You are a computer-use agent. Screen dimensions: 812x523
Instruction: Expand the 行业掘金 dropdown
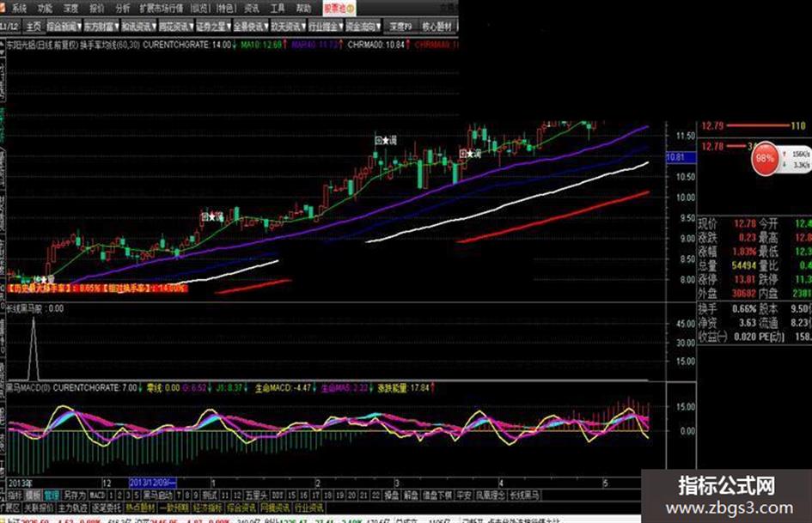pos(325,26)
